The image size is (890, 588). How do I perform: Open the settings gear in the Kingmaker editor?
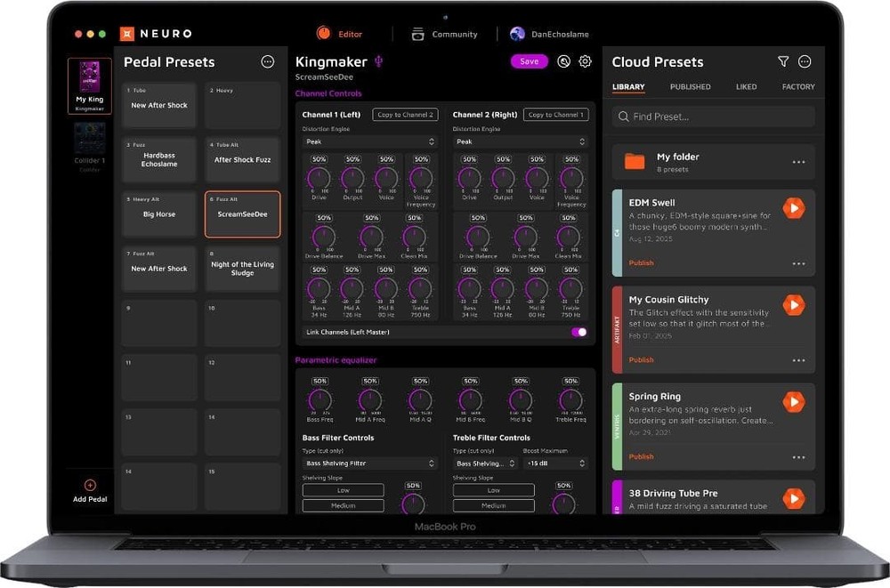tap(586, 61)
